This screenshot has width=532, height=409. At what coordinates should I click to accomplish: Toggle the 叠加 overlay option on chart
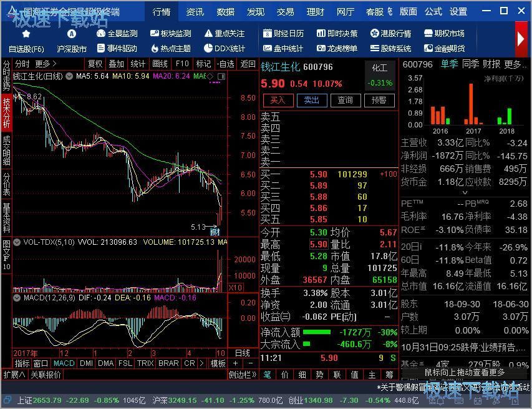(117, 64)
